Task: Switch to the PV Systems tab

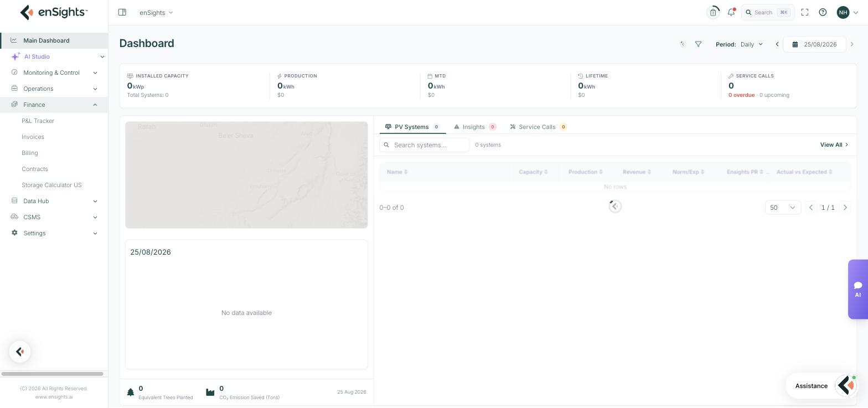Action: click(x=412, y=127)
